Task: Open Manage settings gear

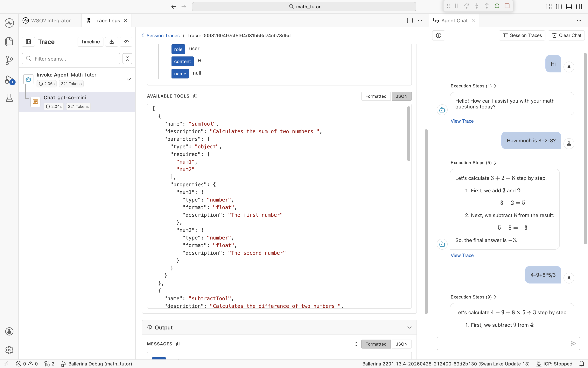Action: [9, 350]
